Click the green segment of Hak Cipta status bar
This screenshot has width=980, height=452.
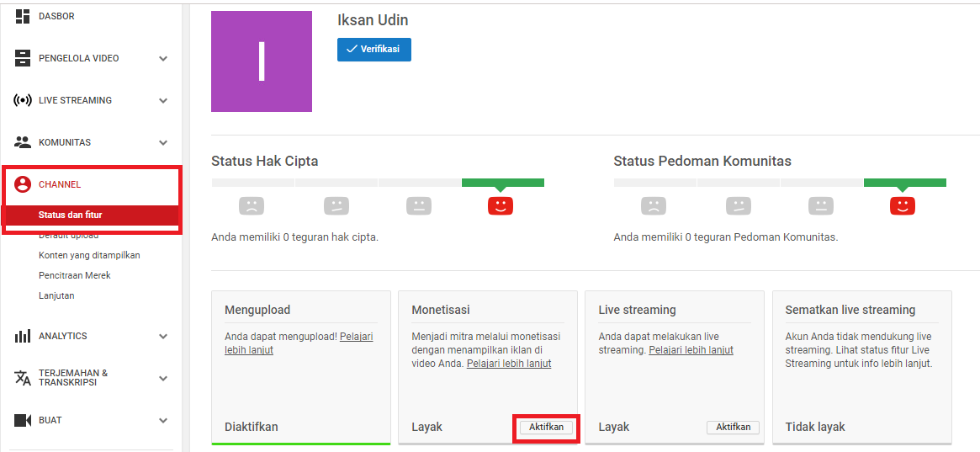click(503, 183)
